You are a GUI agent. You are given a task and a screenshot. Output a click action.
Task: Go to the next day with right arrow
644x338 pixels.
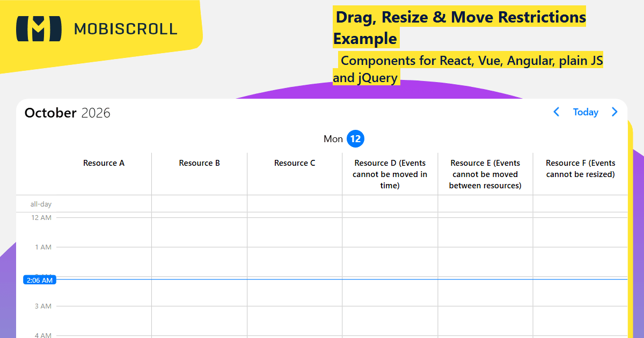[x=614, y=112]
